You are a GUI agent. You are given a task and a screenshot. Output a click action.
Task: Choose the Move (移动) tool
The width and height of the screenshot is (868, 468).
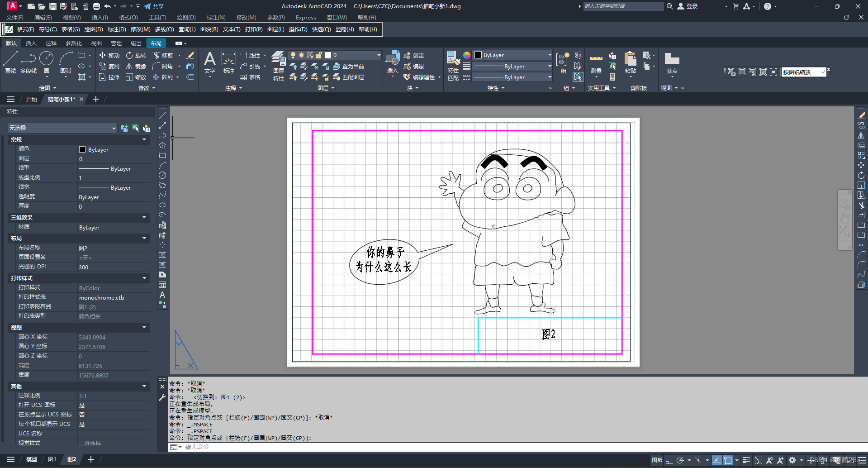tap(109, 55)
